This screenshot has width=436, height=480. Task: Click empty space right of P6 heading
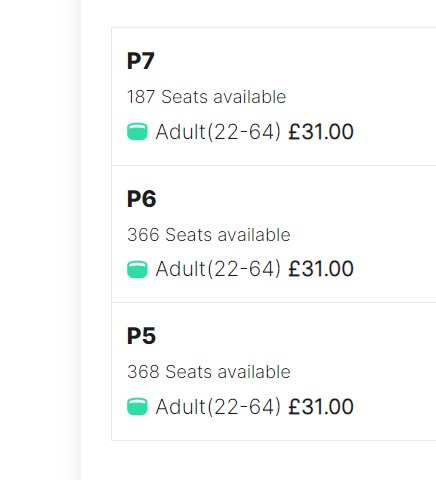coord(293,199)
